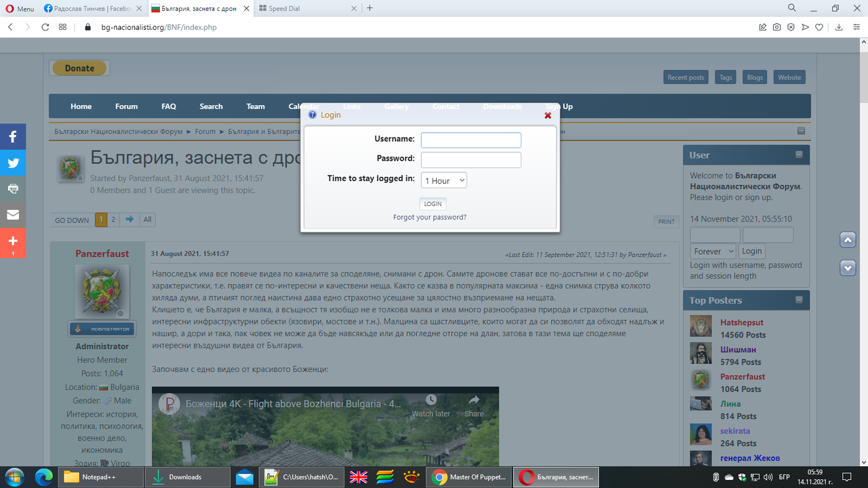This screenshot has width=868, height=488.
Task: Open the Website button
Action: [789, 77]
